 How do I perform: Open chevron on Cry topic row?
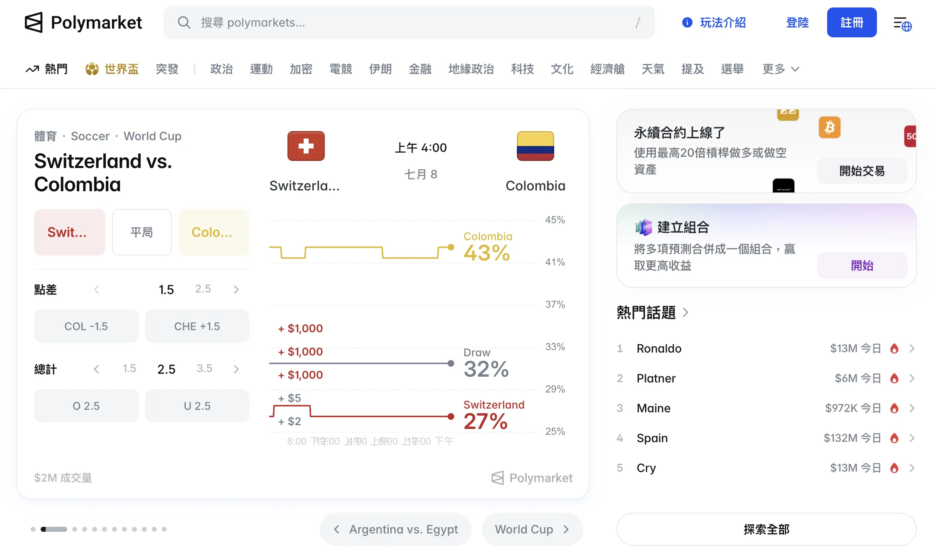[x=912, y=468]
